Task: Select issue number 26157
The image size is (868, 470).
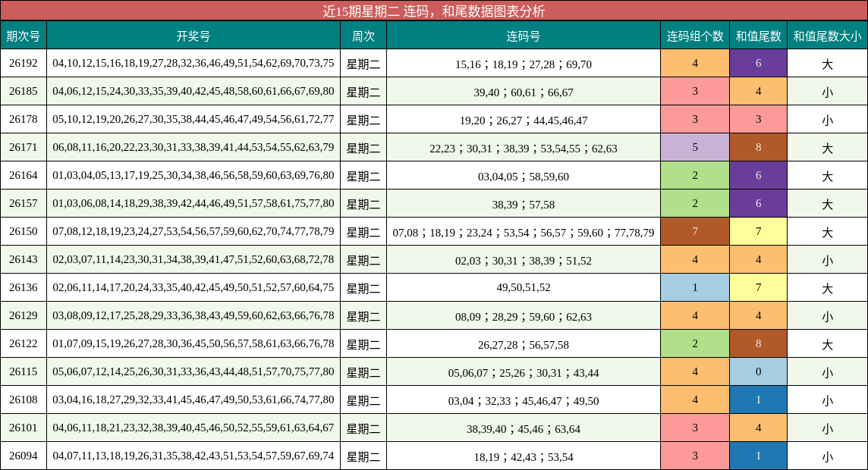Action: (x=24, y=203)
